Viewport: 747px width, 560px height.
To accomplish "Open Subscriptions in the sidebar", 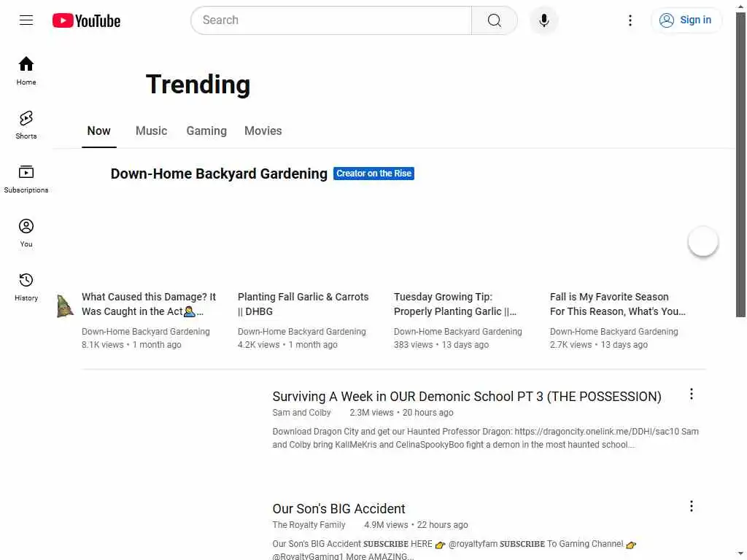I will [26, 178].
